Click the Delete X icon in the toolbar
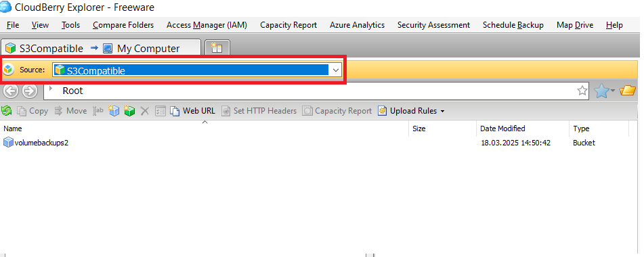Screen dimensions: 644x257 point(144,111)
